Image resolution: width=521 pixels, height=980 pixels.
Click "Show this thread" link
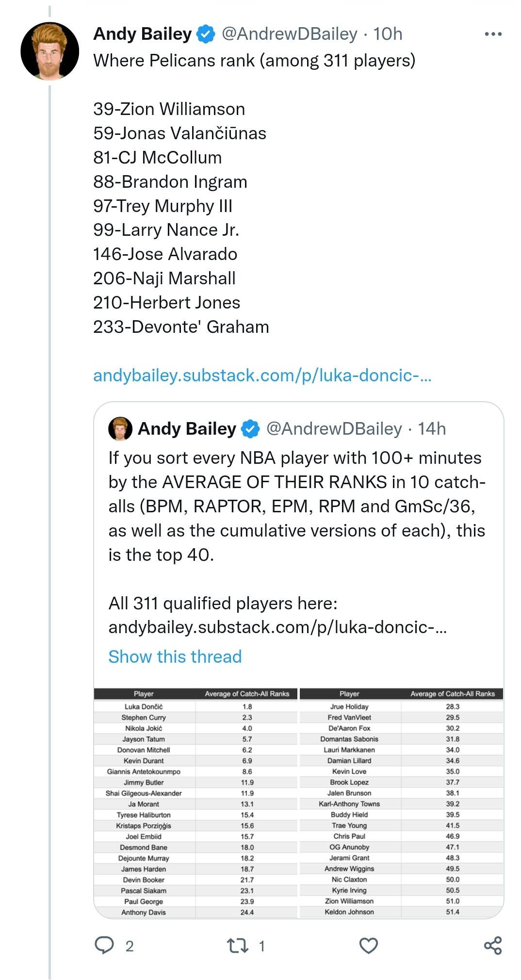175,656
